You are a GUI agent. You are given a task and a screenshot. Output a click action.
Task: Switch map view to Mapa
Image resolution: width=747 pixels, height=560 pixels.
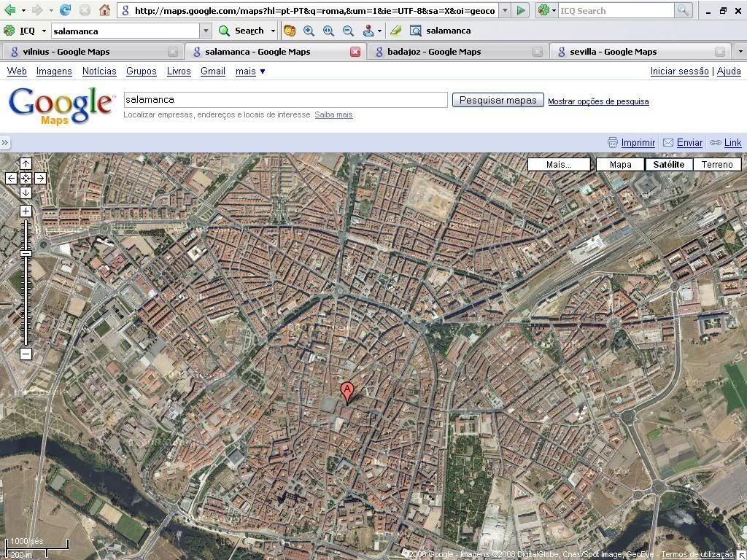click(x=620, y=165)
